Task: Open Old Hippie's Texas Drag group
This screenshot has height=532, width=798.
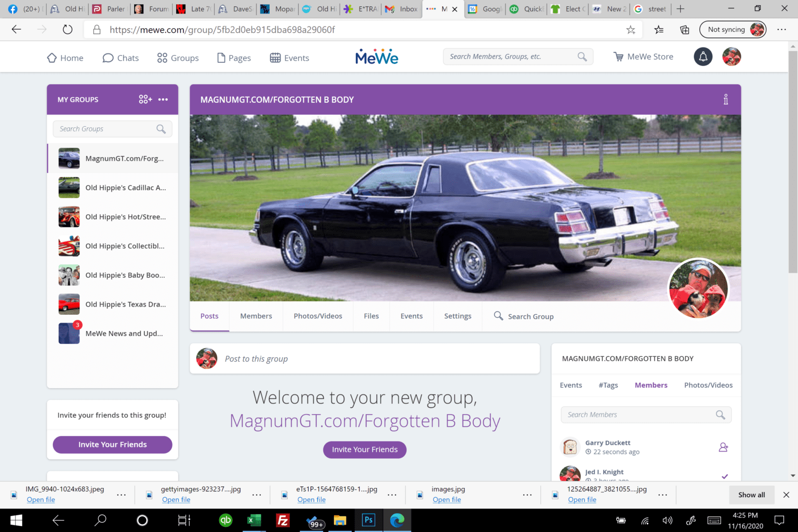Action: pos(112,304)
